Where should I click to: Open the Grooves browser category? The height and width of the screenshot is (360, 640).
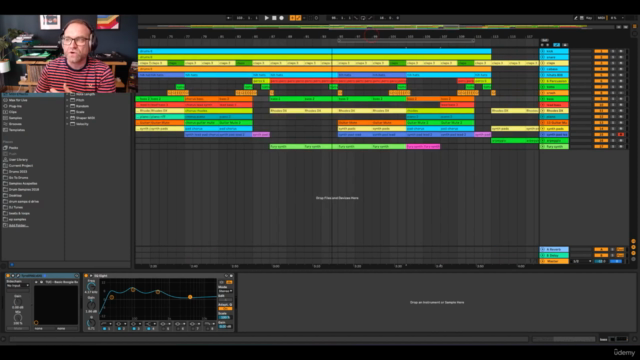coord(15,124)
